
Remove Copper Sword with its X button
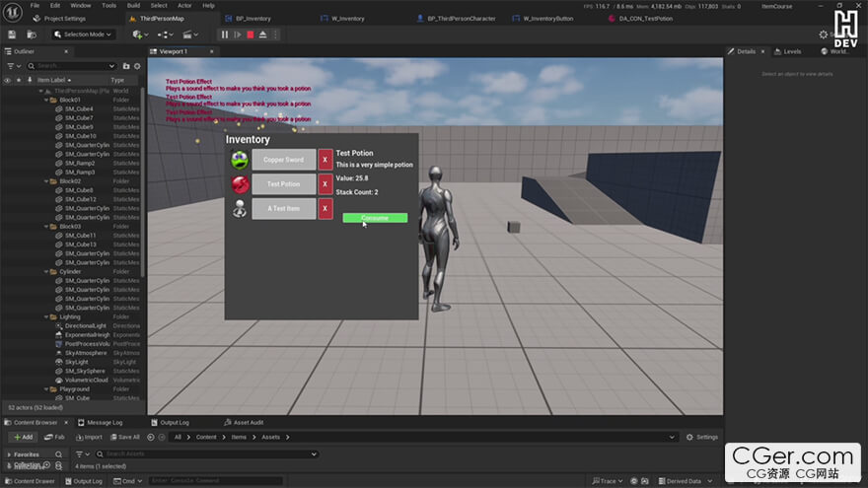[325, 160]
